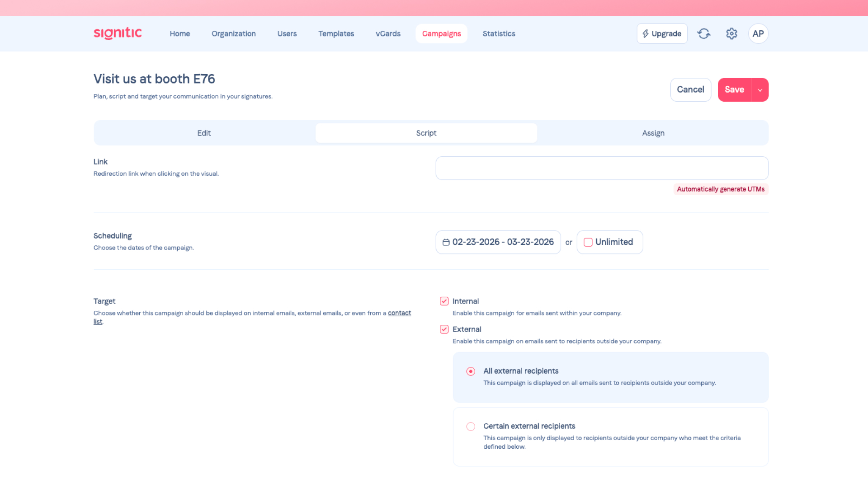The height and width of the screenshot is (488, 868).
Task: Open the Statistics menu item
Action: pos(499,33)
